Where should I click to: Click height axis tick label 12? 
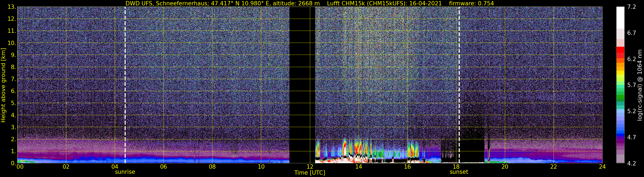pos(12,19)
